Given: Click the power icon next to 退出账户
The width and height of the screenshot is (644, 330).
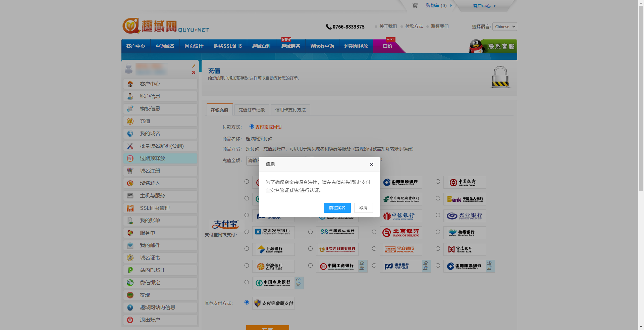Looking at the screenshot, I should (130, 320).
